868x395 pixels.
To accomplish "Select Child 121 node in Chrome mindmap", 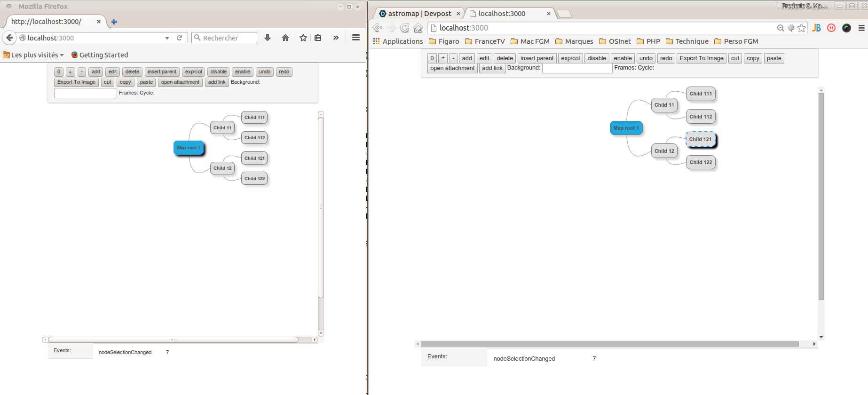I will click(701, 139).
